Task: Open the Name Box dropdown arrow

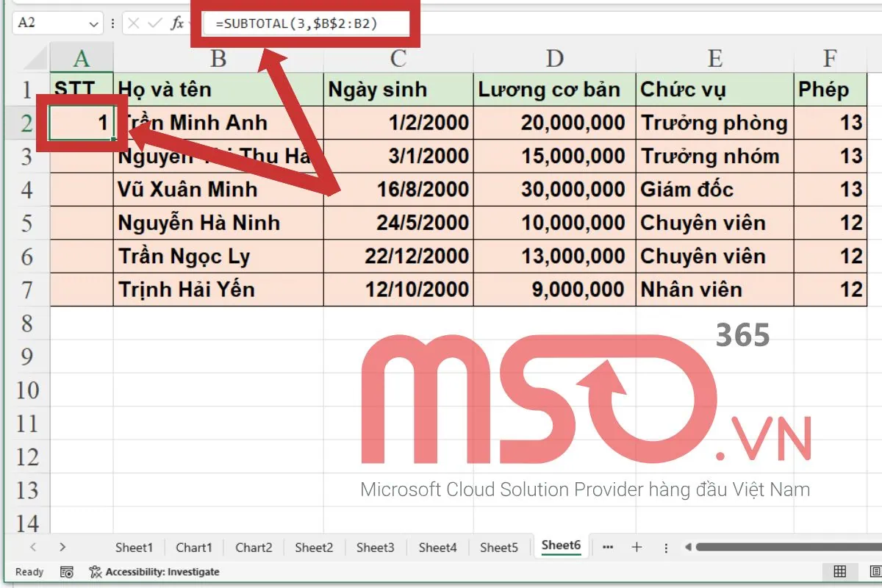Action: coord(93,23)
